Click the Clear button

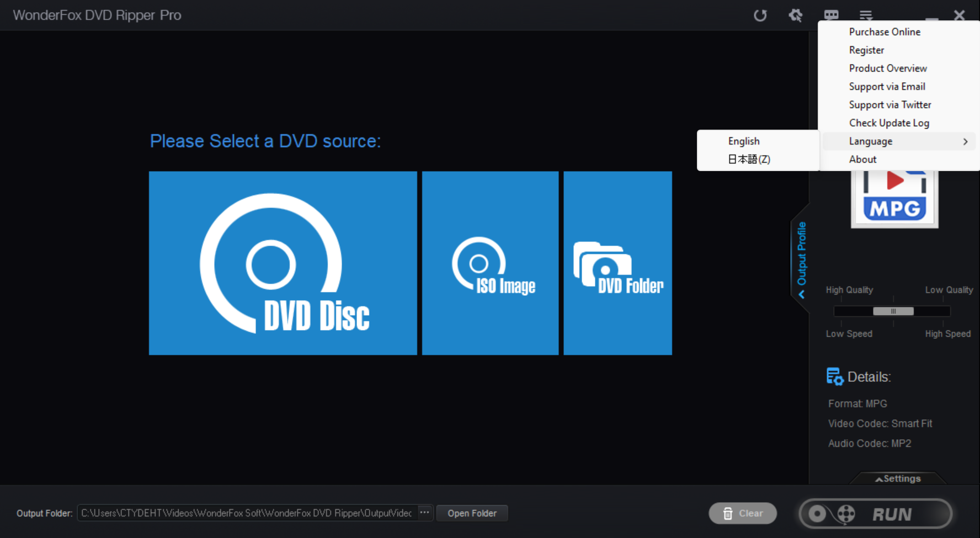point(743,513)
